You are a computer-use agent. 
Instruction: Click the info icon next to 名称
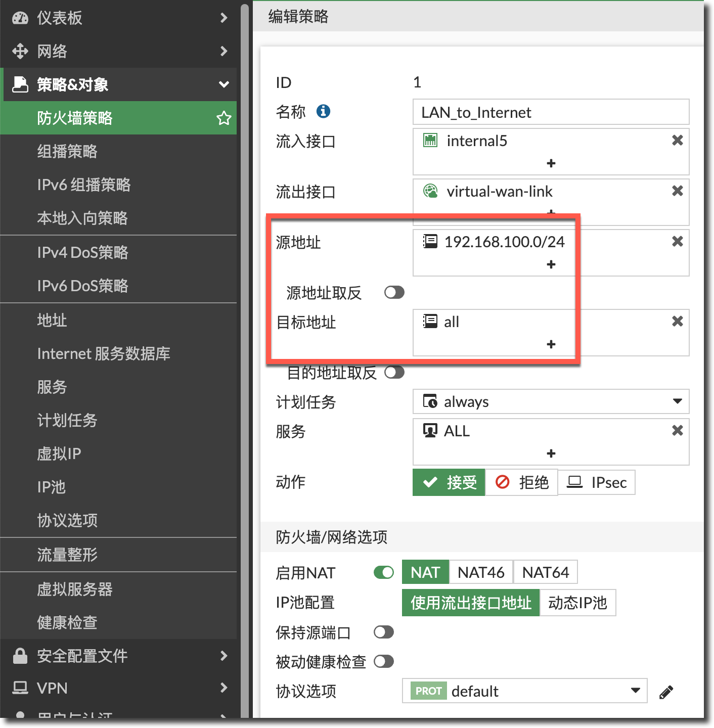click(323, 111)
